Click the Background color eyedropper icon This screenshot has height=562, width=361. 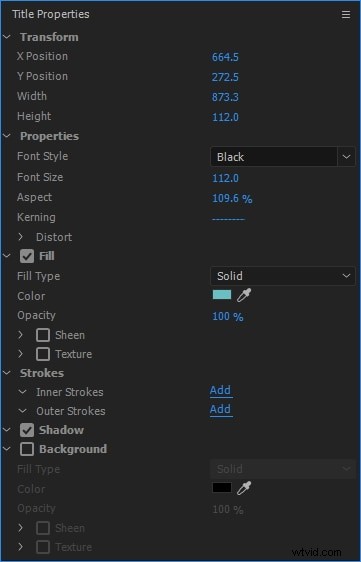tap(244, 488)
